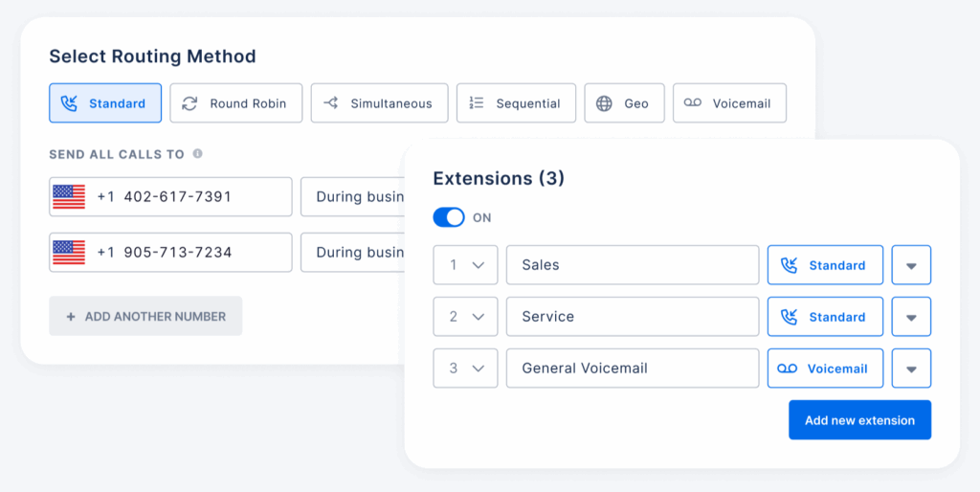980x492 pixels.
Task: Click the Round Robin refresh arrows icon
Action: pyautogui.click(x=189, y=103)
